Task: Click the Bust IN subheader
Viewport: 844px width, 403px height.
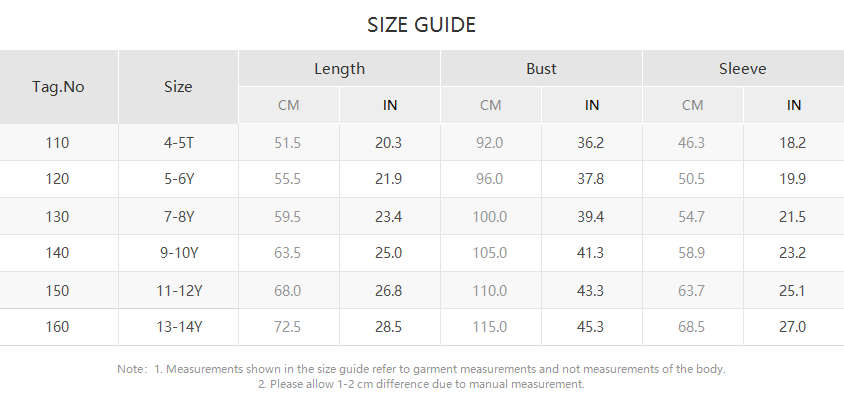Action: pyautogui.click(x=592, y=105)
